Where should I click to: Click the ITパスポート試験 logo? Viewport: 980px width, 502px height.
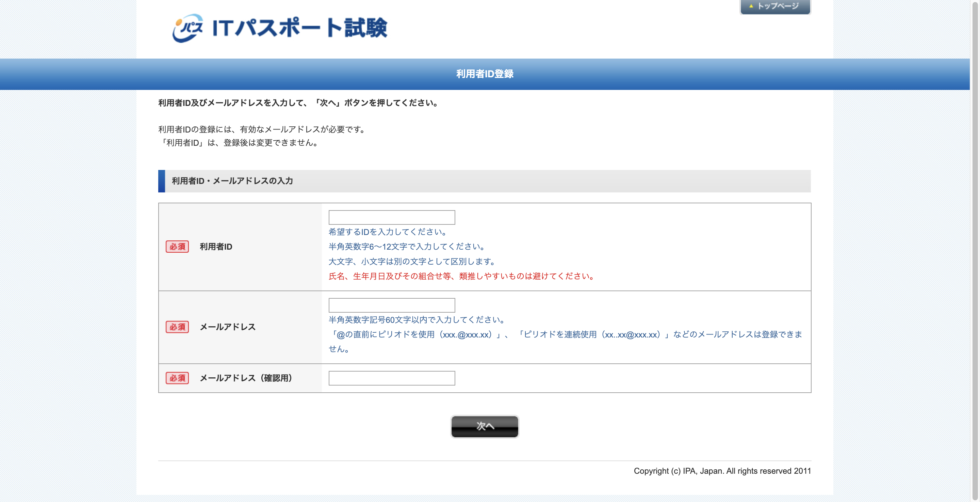280,28
